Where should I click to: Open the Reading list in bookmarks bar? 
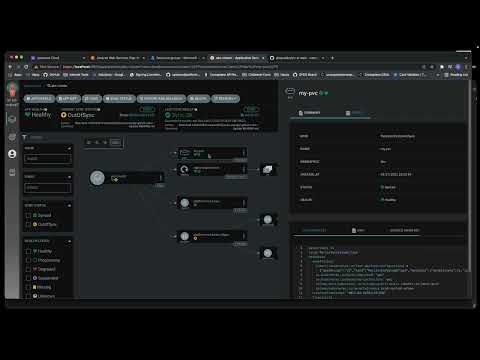tap(456, 75)
